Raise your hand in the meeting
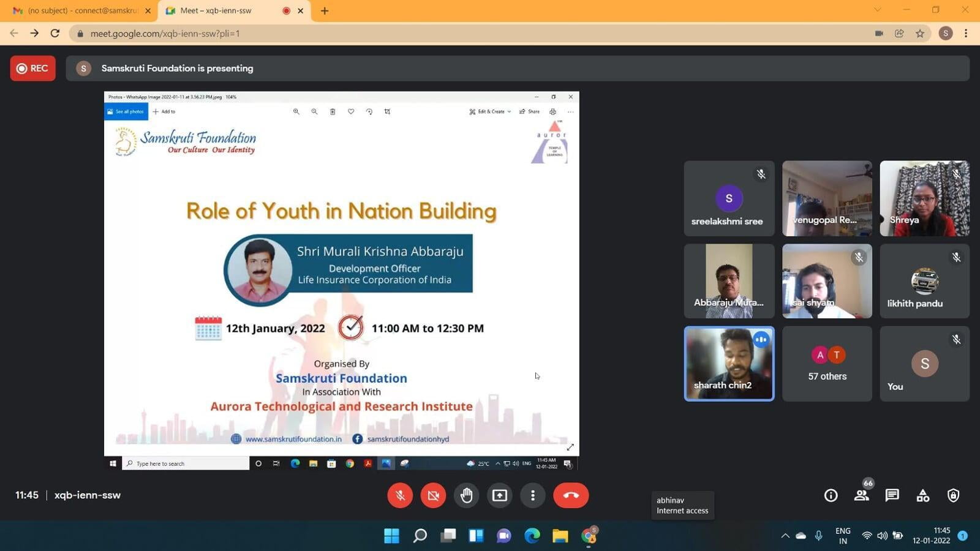This screenshot has height=551, width=980. tap(466, 495)
